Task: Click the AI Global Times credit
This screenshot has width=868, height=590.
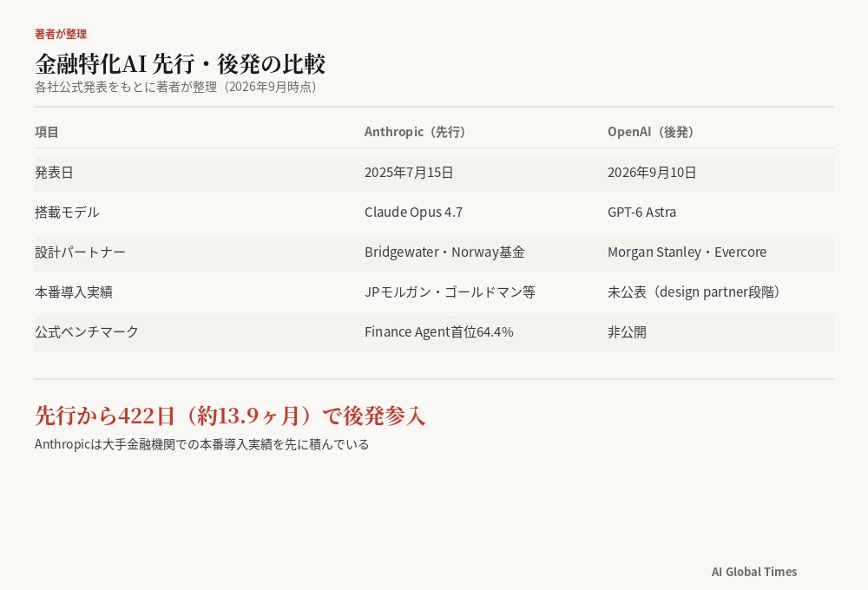Action: (x=754, y=572)
